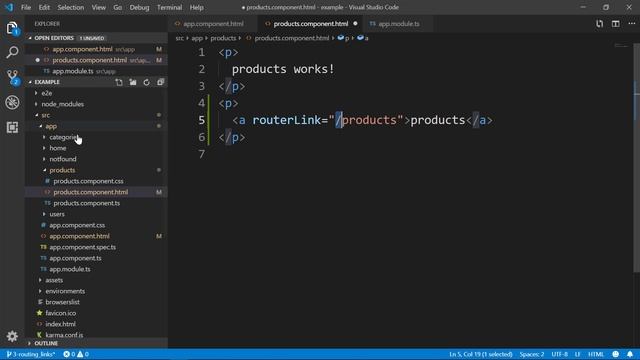Open the File menu
This screenshot has width=640, height=360.
coord(26,7)
